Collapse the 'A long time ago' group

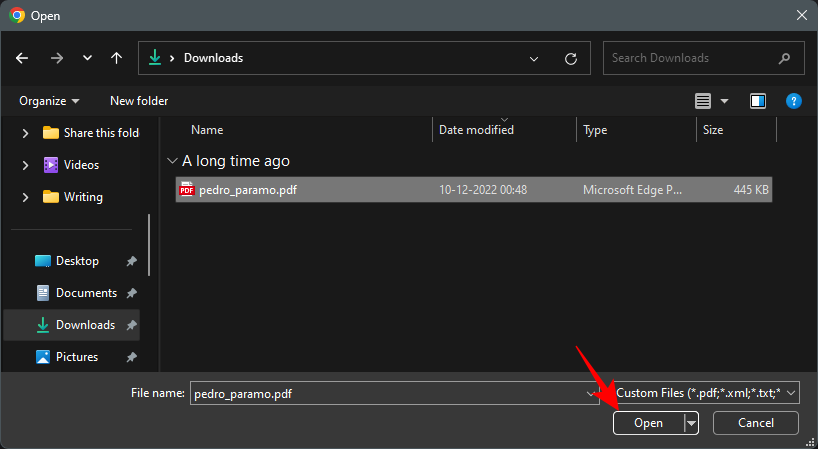tap(172, 161)
